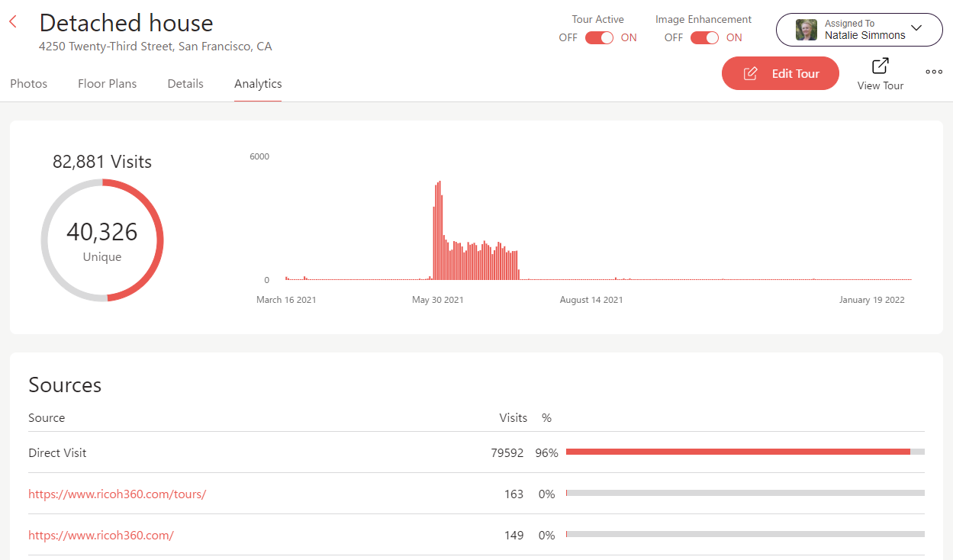The width and height of the screenshot is (953, 560).
Task: Go to the Details tab
Action: click(x=185, y=84)
